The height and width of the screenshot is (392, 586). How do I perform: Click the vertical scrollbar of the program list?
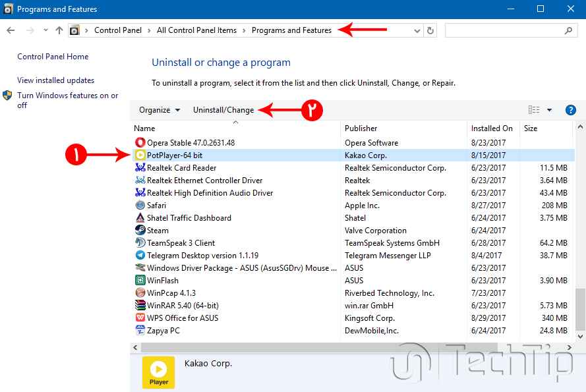point(580,231)
